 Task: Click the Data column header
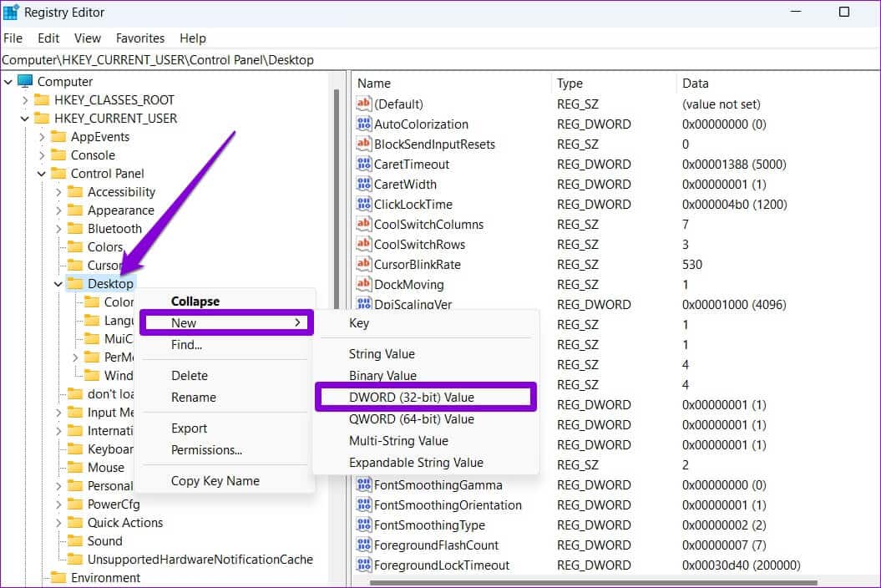(x=778, y=84)
